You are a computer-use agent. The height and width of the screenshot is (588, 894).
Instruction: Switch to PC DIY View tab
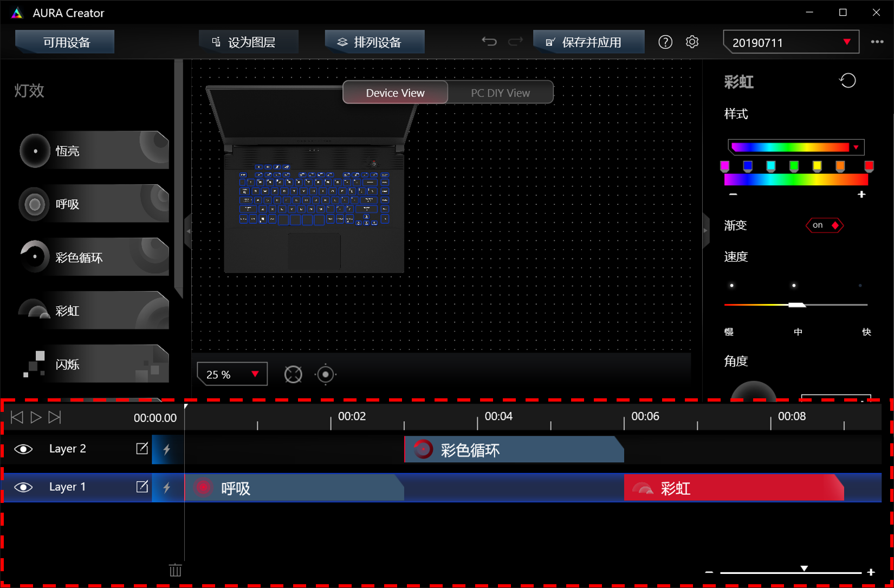[500, 92]
